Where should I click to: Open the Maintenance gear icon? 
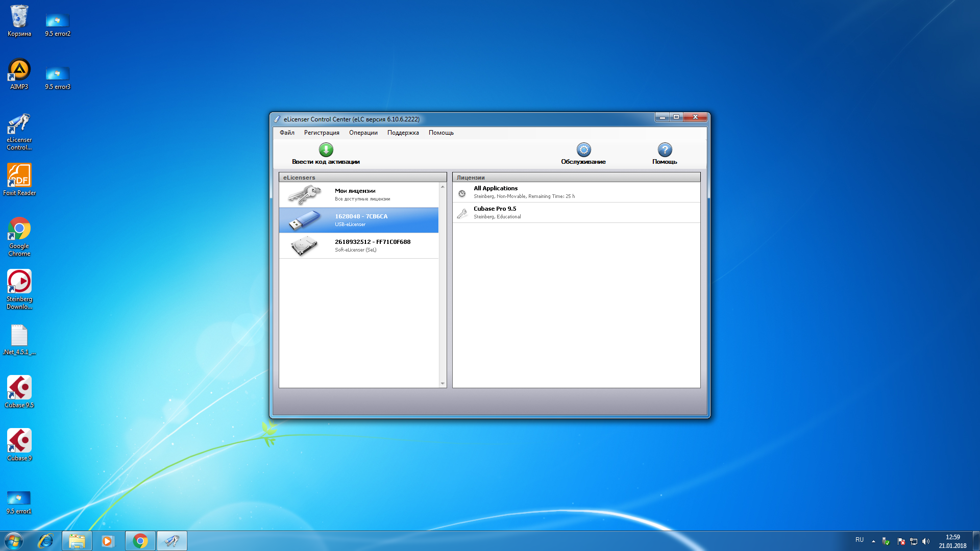click(583, 150)
